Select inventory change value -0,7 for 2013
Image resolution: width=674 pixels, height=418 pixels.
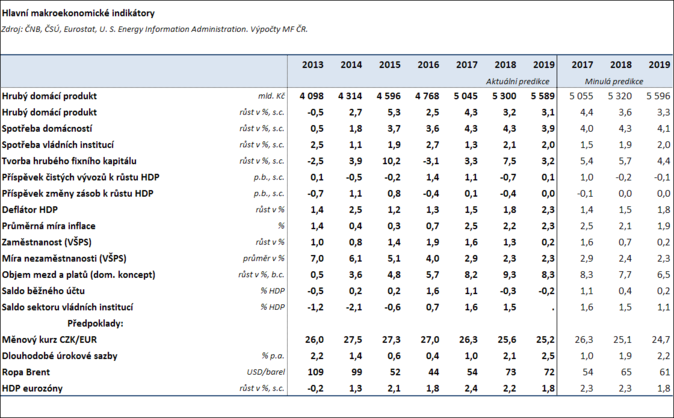pos(316,194)
